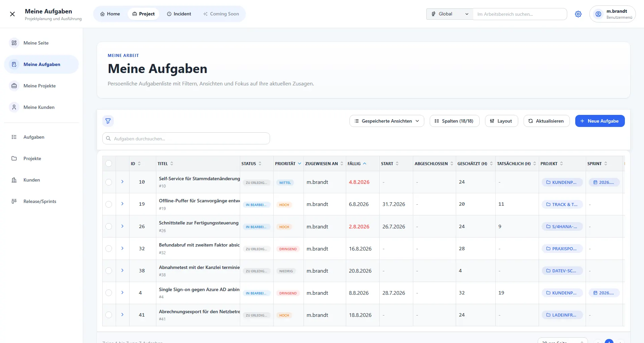Expand row of task 26
Viewport: 644px width, 343px height.
pyautogui.click(x=122, y=226)
